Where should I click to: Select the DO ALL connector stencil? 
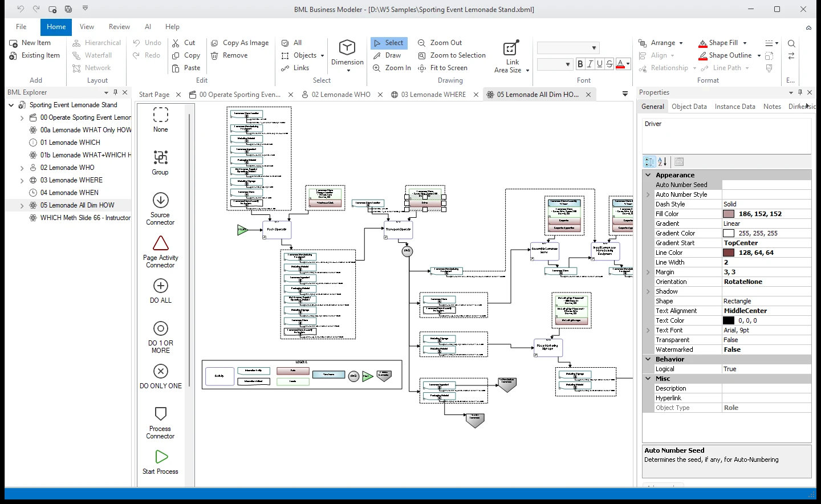(x=161, y=291)
